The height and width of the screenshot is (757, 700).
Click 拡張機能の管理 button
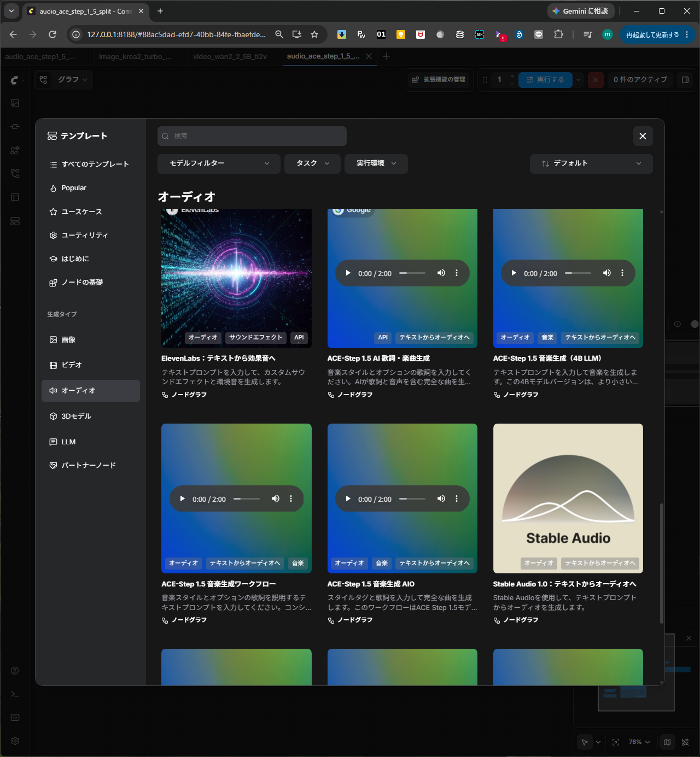click(x=439, y=80)
